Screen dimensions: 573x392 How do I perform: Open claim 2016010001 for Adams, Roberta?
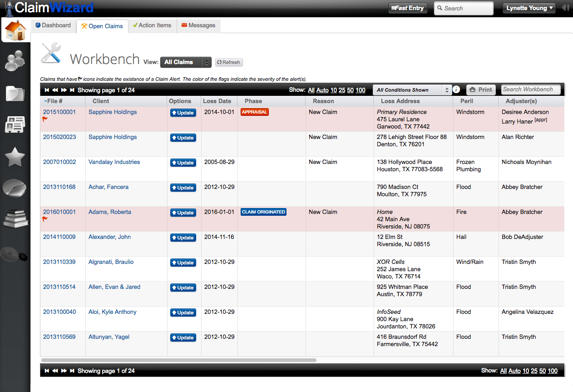click(59, 212)
